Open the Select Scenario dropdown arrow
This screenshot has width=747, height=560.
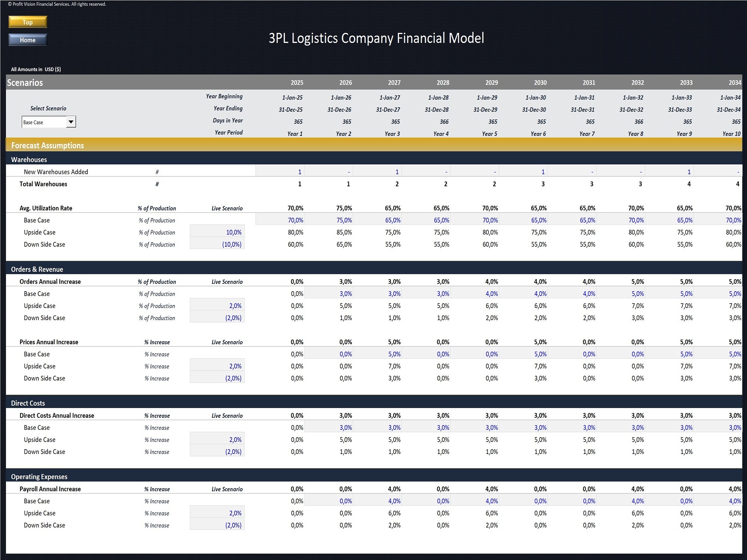71,122
